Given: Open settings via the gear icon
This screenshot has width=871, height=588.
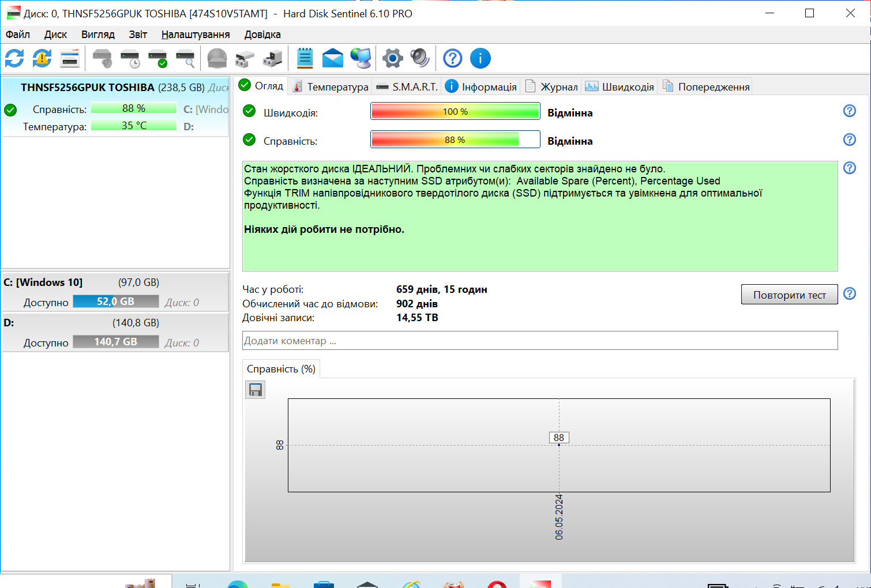Looking at the screenshot, I should click(x=392, y=58).
